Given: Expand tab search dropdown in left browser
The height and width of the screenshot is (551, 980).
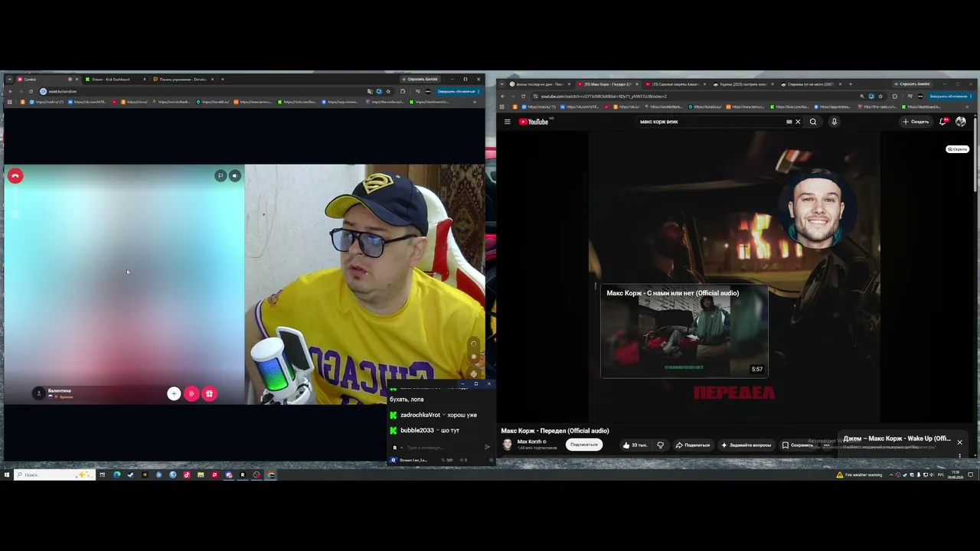Looking at the screenshot, I should coord(9,79).
